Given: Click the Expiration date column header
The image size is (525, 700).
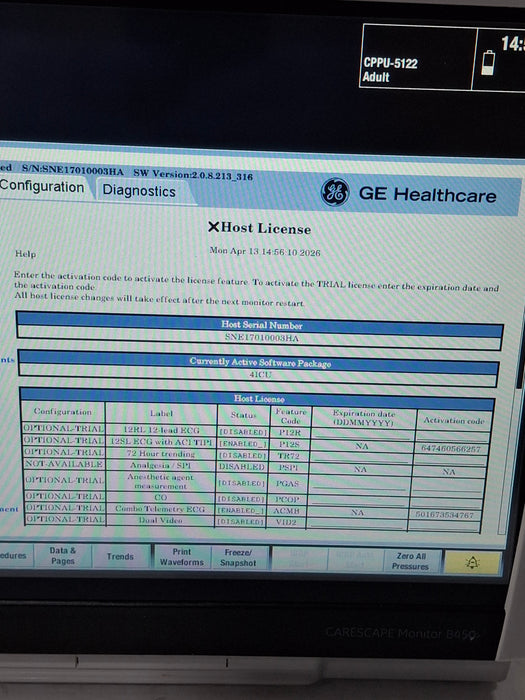Looking at the screenshot, I should [364, 417].
